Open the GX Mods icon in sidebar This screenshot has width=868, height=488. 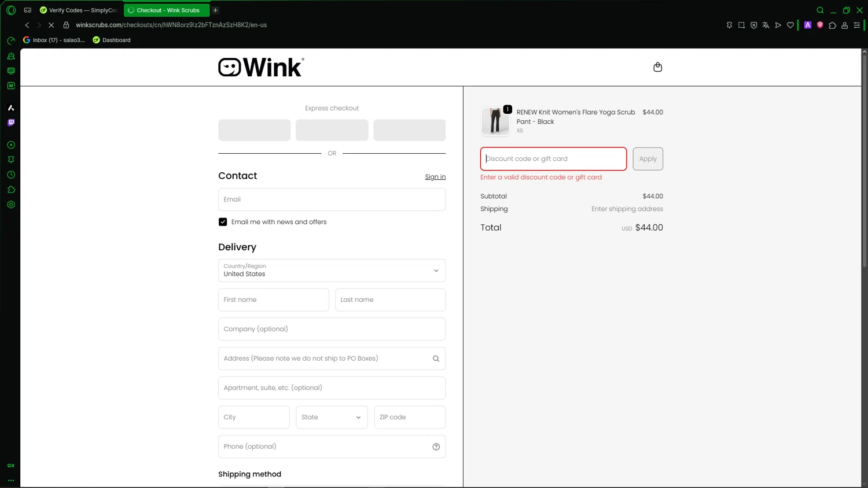click(x=11, y=71)
